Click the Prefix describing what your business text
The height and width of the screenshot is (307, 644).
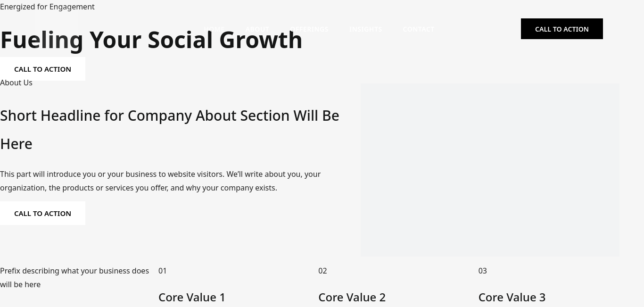point(74,277)
